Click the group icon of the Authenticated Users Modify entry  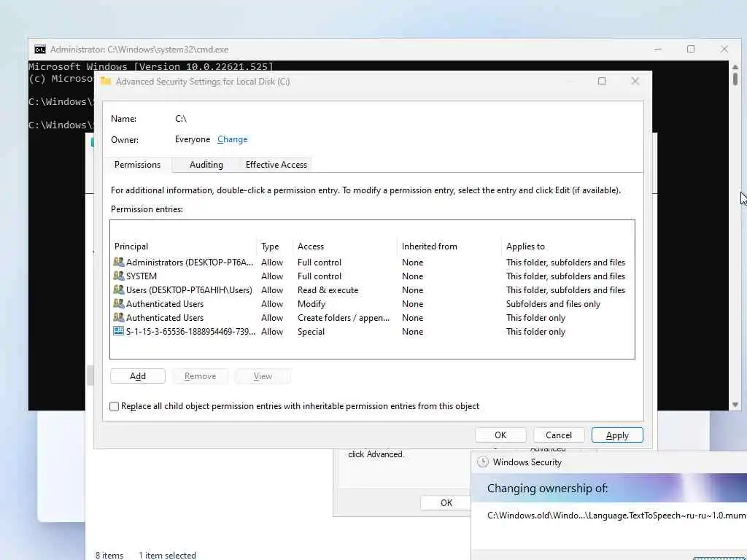click(119, 303)
